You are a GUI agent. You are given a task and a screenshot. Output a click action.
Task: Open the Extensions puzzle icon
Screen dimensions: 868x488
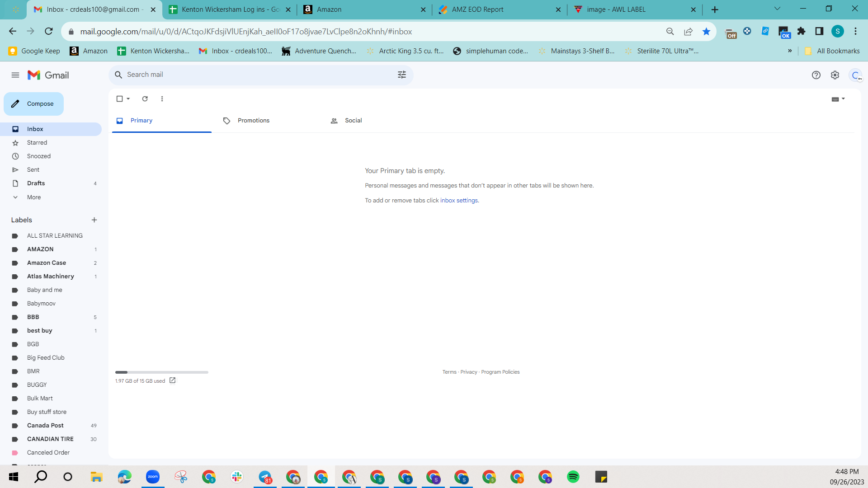click(x=802, y=31)
